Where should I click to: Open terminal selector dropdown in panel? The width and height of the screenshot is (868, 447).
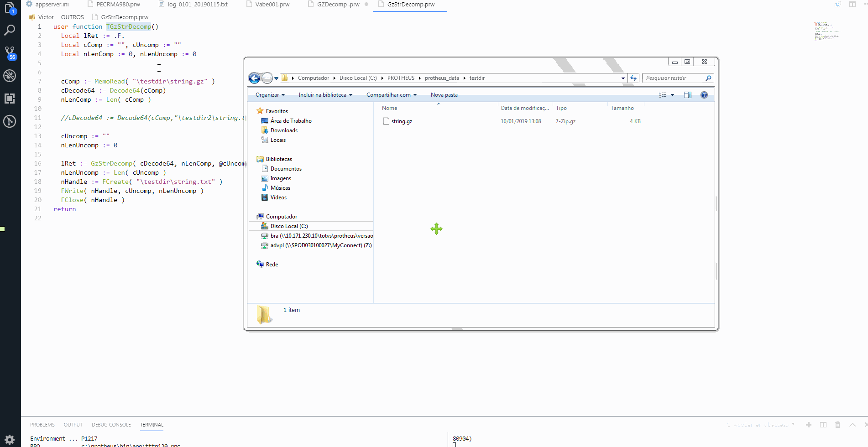click(761, 425)
